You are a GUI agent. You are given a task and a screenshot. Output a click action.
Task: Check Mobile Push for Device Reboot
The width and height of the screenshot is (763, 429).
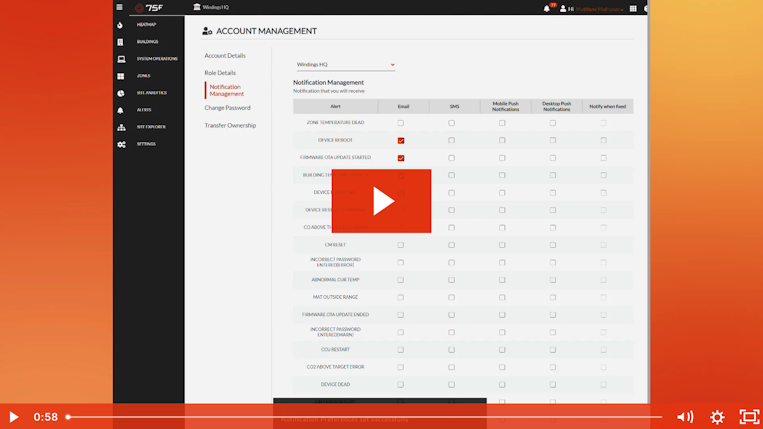[502, 140]
